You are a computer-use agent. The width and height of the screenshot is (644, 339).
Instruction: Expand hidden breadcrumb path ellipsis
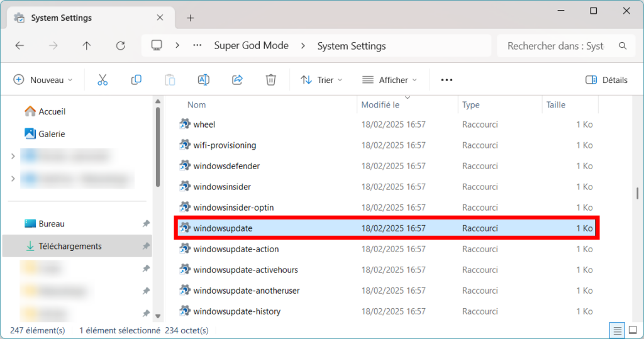[x=197, y=45]
